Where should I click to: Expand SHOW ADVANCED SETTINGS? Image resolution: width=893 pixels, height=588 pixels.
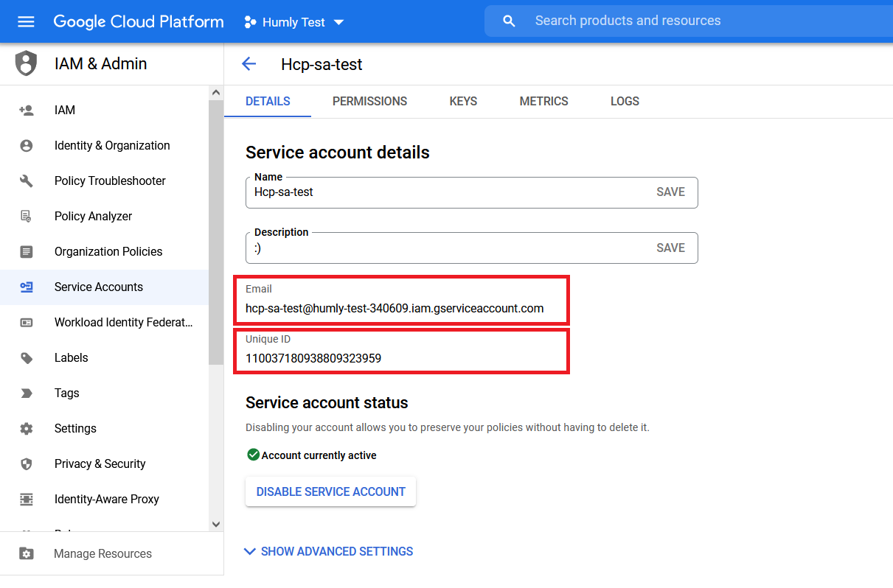point(328,551)
